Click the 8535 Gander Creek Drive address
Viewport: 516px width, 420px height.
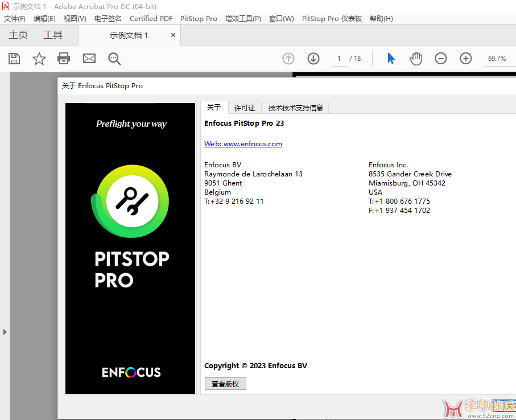(410, 174)
